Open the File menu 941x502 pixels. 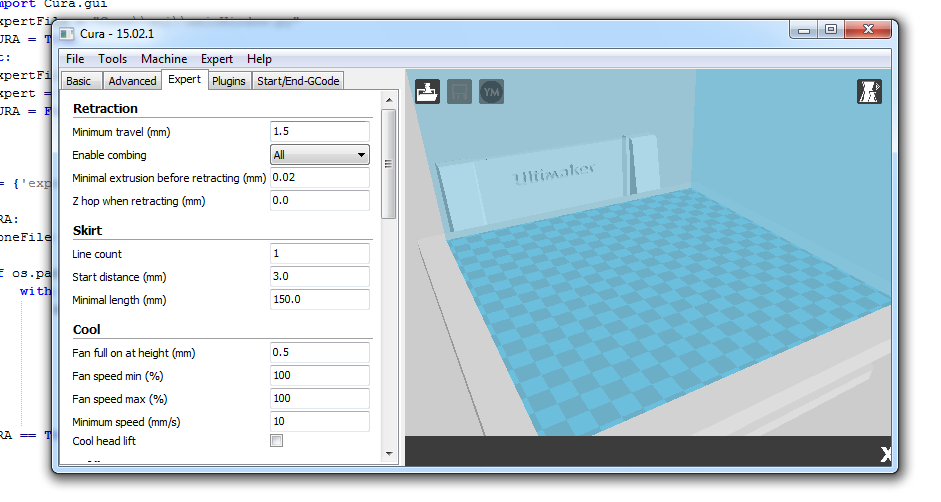(75, 59)
